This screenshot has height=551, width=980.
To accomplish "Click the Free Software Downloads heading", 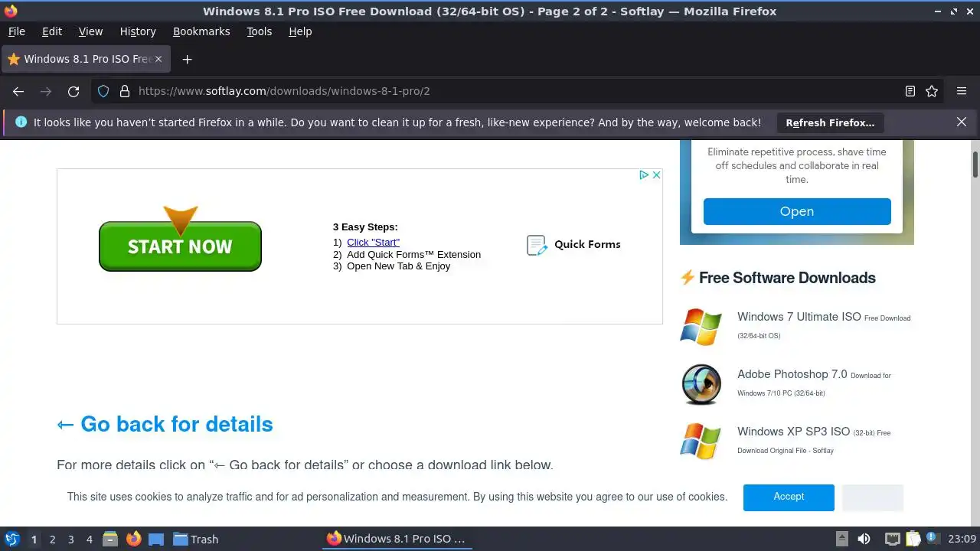I will pyautogui.click(x=787, y=278).
